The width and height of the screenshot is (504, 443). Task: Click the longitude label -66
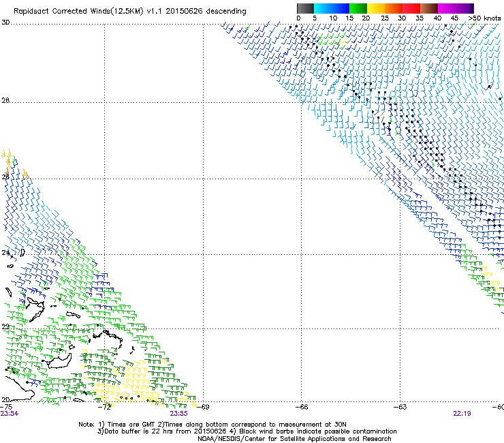pyautogui.click(x=302, y=407)
